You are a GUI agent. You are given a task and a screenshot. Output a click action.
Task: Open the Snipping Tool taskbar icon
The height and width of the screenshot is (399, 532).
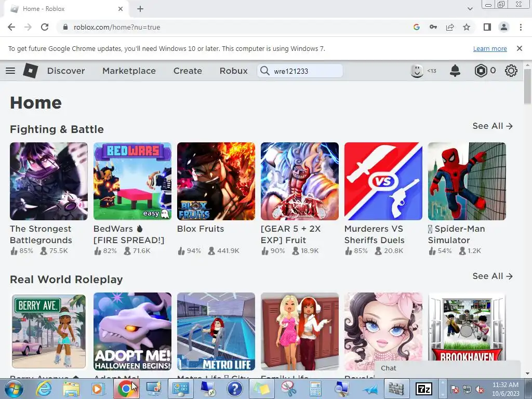point(289,389)
